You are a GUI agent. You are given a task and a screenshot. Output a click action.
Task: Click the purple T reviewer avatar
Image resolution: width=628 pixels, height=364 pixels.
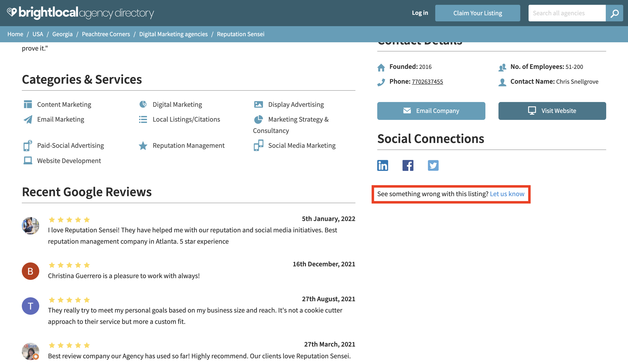point(30,306)
